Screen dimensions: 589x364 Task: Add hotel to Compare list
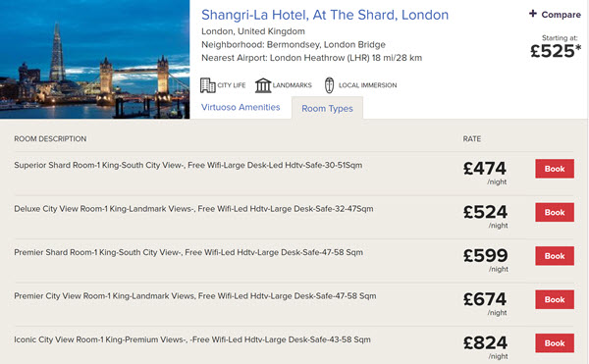(x=555, y=15)
